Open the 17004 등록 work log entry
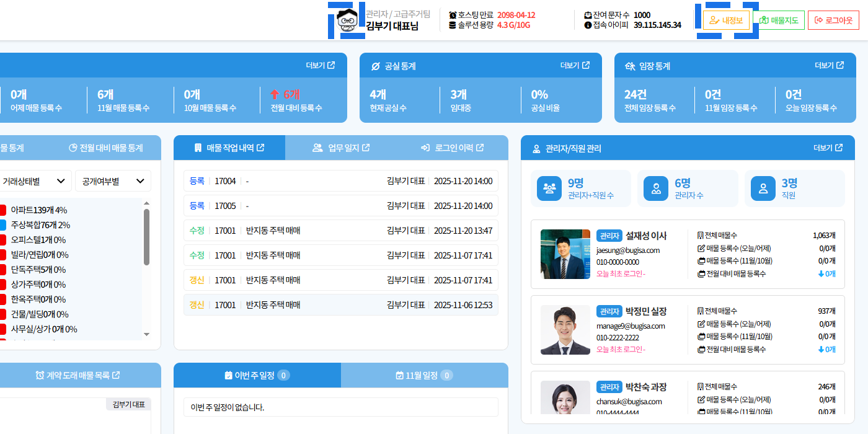Image resolution: width=868 pixels, height=434 pixels. tap(341, 181)
